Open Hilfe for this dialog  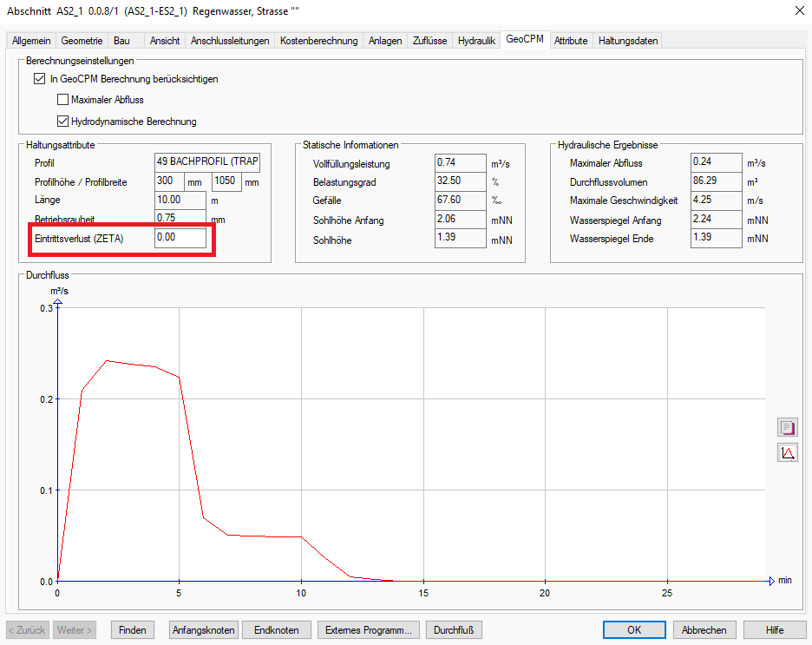coord(774,630)
